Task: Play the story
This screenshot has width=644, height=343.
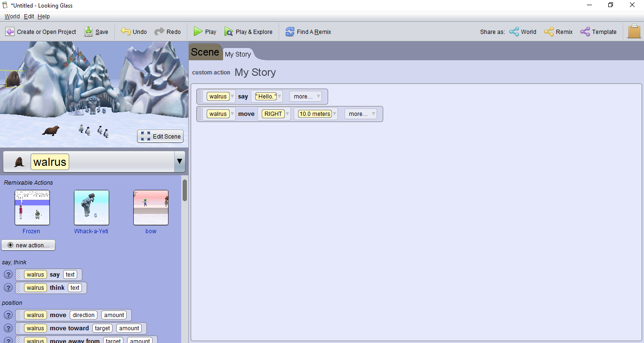Action: pos(205,32)
